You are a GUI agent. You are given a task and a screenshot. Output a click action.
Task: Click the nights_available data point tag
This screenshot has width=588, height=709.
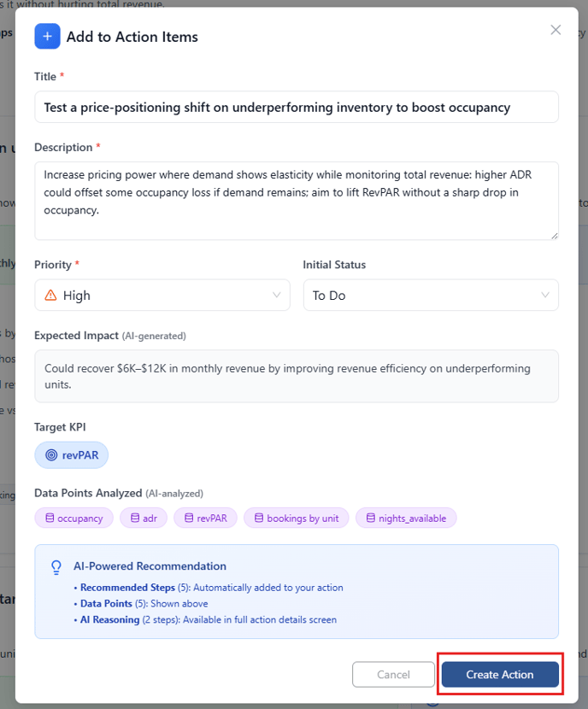(406, 518)
